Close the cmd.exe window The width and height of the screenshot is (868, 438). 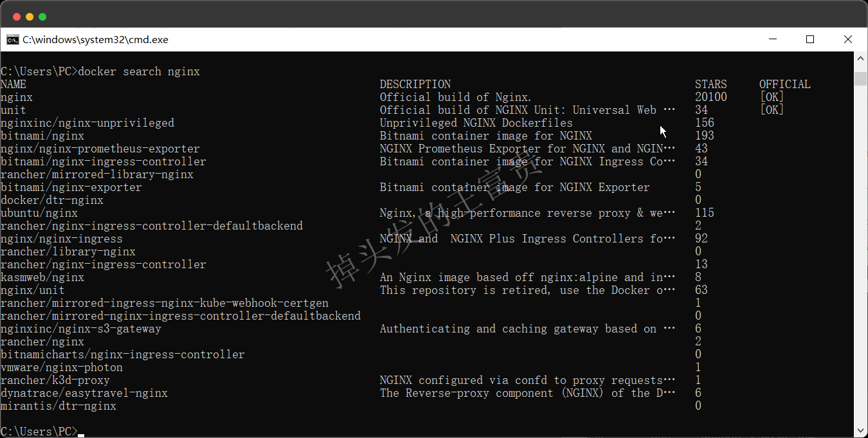pyautogui.click(x=848, y=39)
